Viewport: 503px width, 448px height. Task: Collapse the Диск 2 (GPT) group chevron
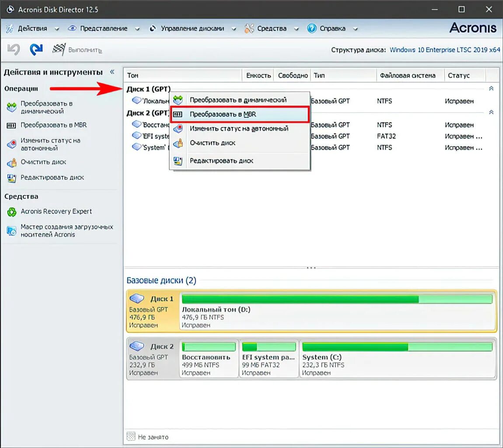pos(491,112)
